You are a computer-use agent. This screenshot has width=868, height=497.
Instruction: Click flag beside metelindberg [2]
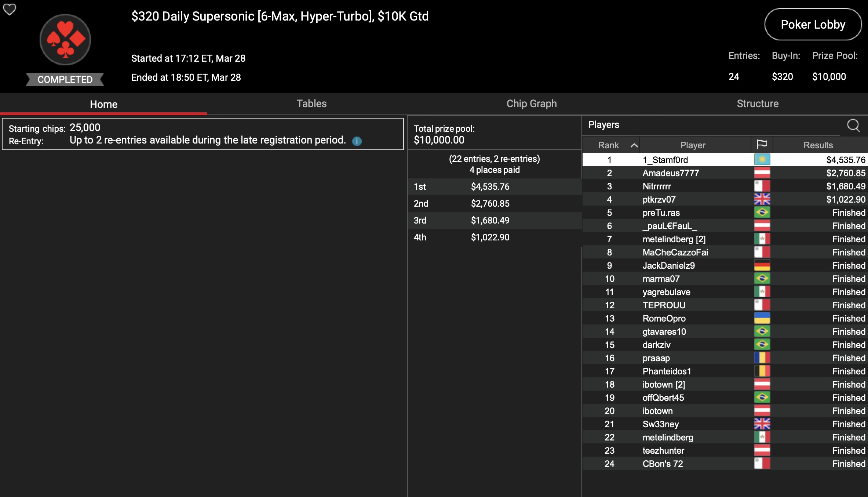pos(762,239)
